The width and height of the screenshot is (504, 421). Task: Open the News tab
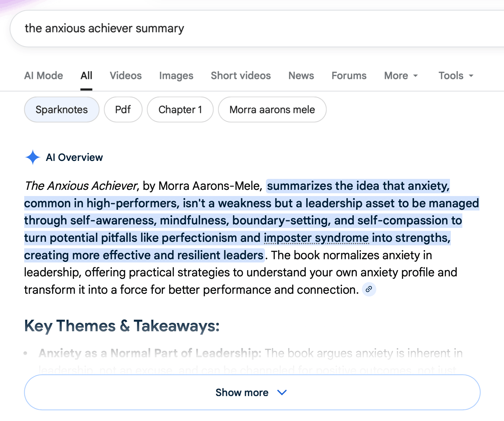coord(301,76)
